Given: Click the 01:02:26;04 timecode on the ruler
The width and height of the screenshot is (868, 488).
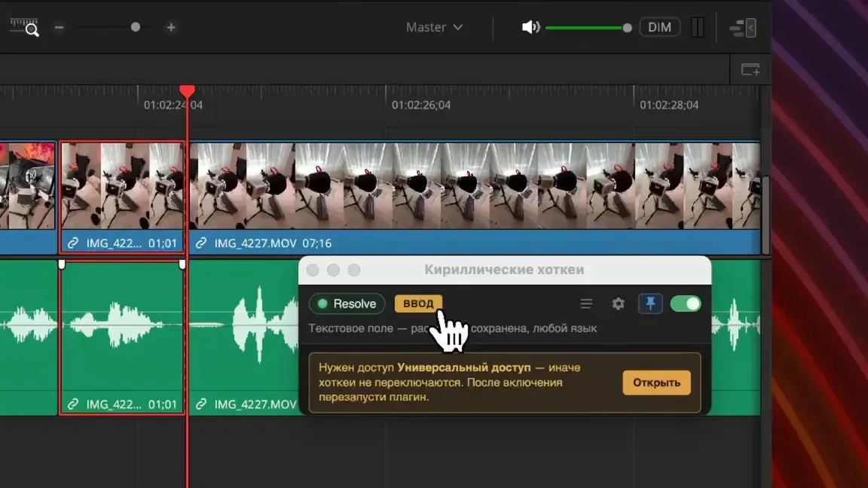Looking at the screenshot, I should 421,105.
